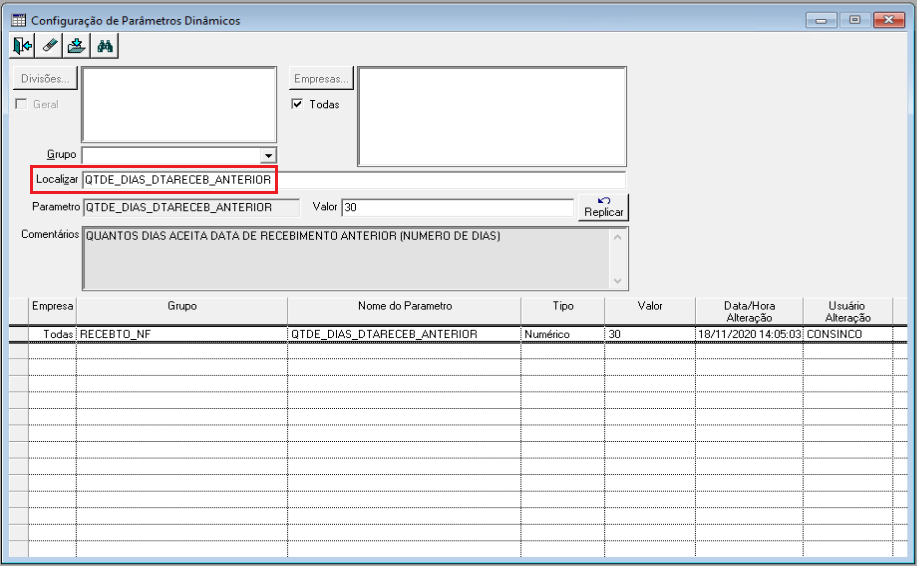
Task: Maximize the Configuração de Parâmetros window
Action: click(855, 21)
